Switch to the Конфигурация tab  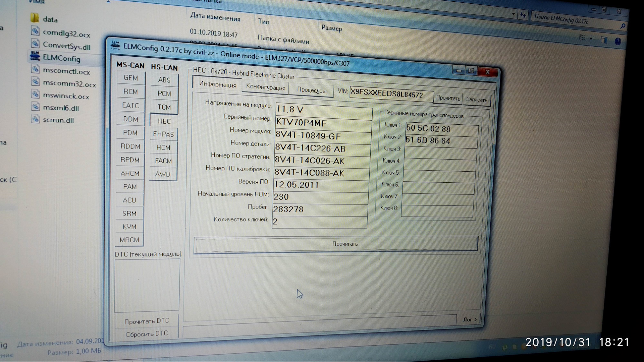pyautogui.click(x=266, y=87)
